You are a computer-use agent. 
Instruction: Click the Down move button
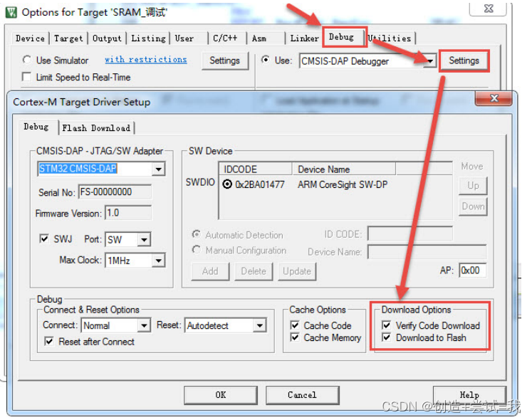(473, 206)
